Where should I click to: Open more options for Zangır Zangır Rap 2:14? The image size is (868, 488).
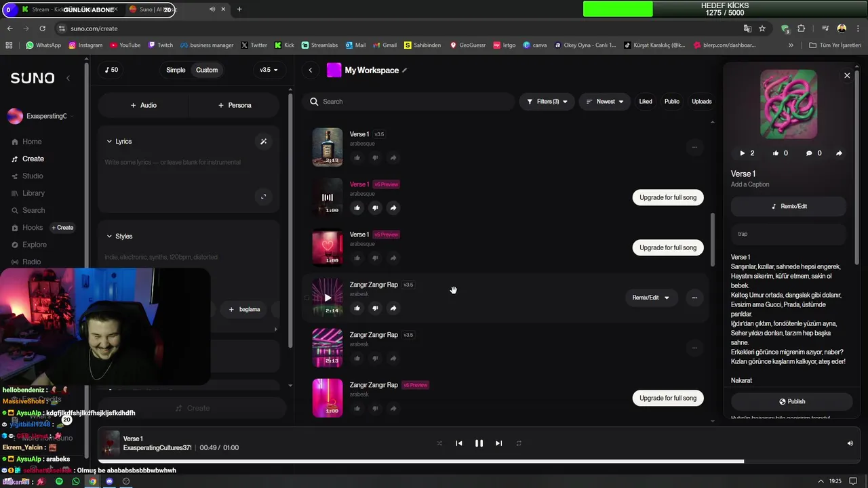pos(694,298)
